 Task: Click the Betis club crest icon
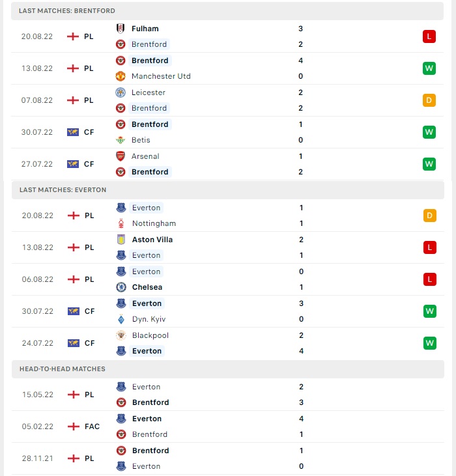pyautogui.click(x=121, y=140)
